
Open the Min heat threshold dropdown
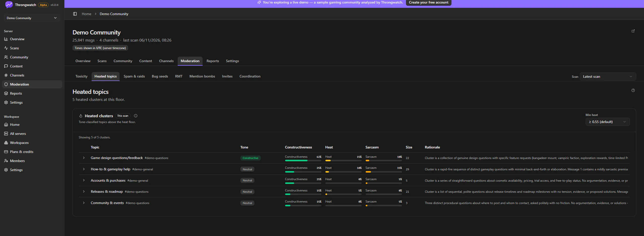(608, 122)
